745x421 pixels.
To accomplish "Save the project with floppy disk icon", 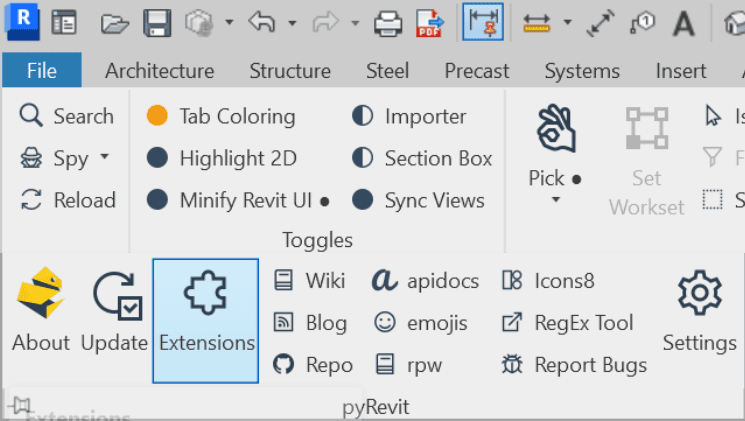I will tap(157, 23).
